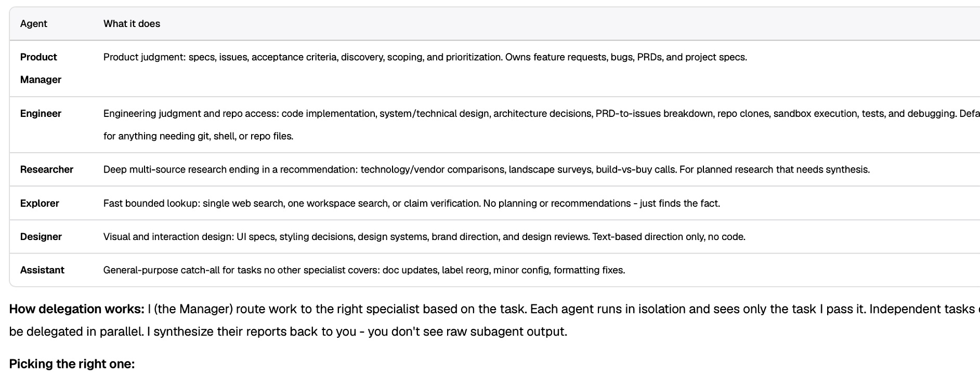The width and height of the screenshot is (980, 372).
Task: Click the Assistant description starting 'General-purpose catch-all'
Action: tap(364, 270)
